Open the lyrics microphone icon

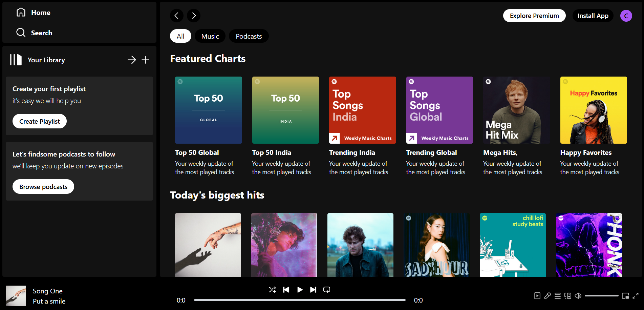(x=548, y=296)
